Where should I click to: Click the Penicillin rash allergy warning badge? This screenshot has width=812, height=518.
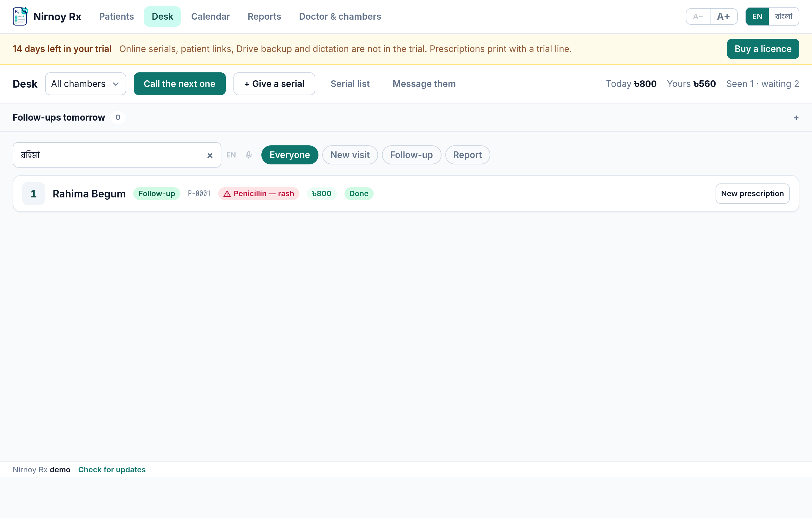pos(259,194)
